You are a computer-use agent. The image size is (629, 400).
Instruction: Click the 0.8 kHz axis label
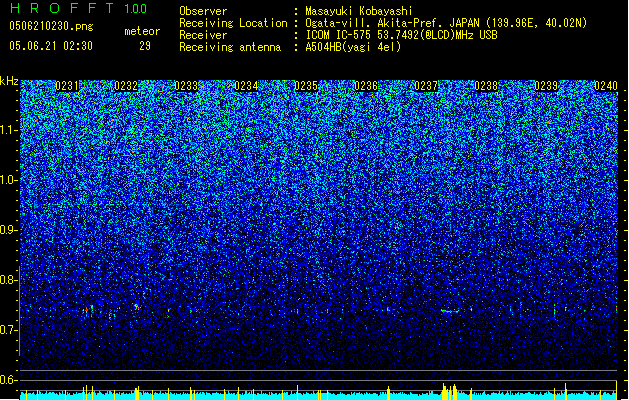(9, 280)
